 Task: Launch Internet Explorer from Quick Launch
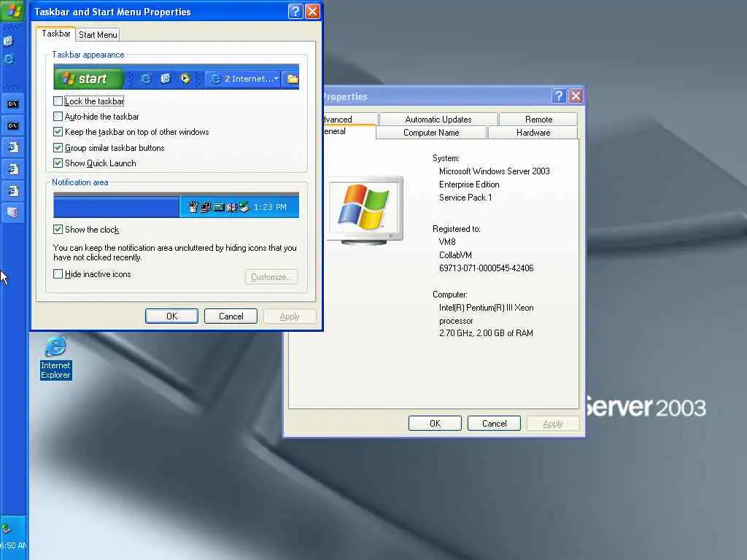[8, 59]
